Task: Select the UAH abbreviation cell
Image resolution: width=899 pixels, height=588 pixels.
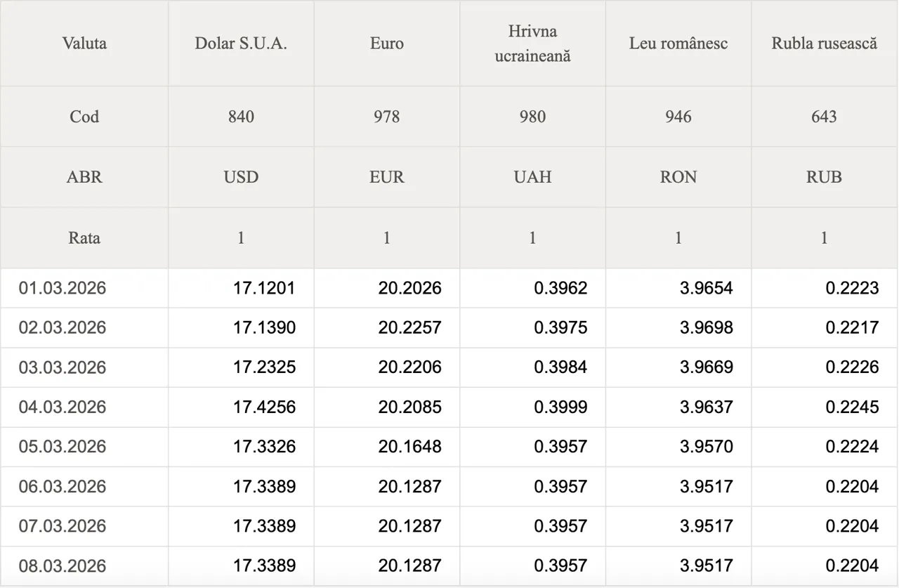Action: coord(532,177)
